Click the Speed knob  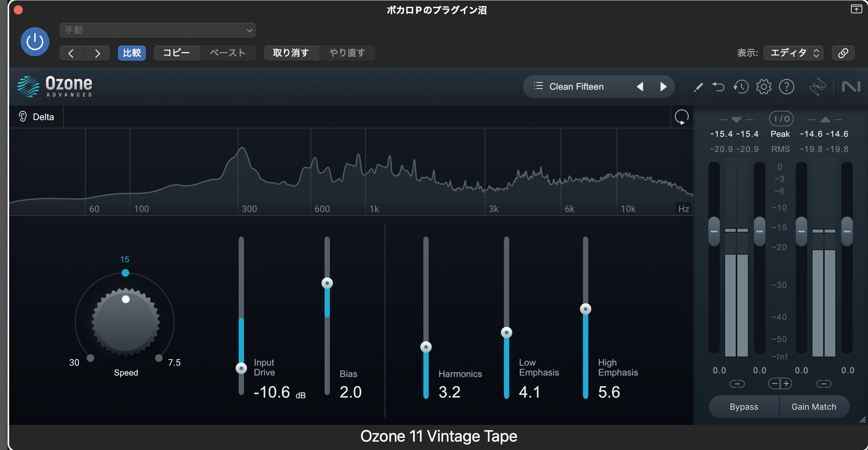click(x=126, y=322)
